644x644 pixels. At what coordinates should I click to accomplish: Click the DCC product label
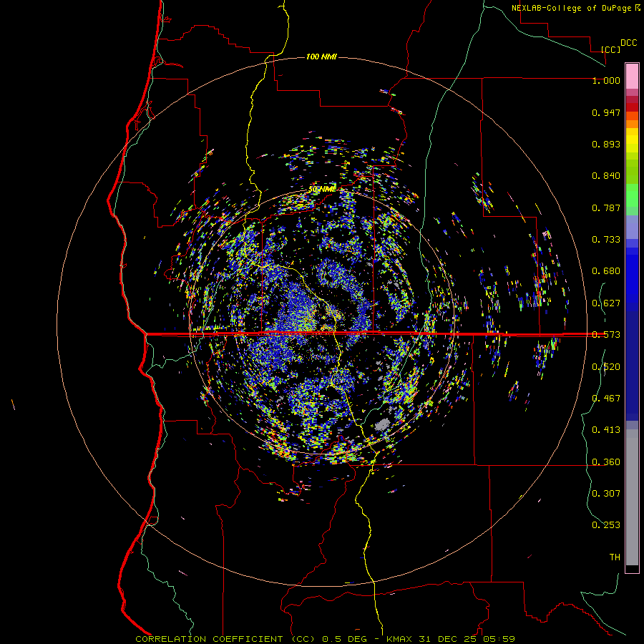628,43
